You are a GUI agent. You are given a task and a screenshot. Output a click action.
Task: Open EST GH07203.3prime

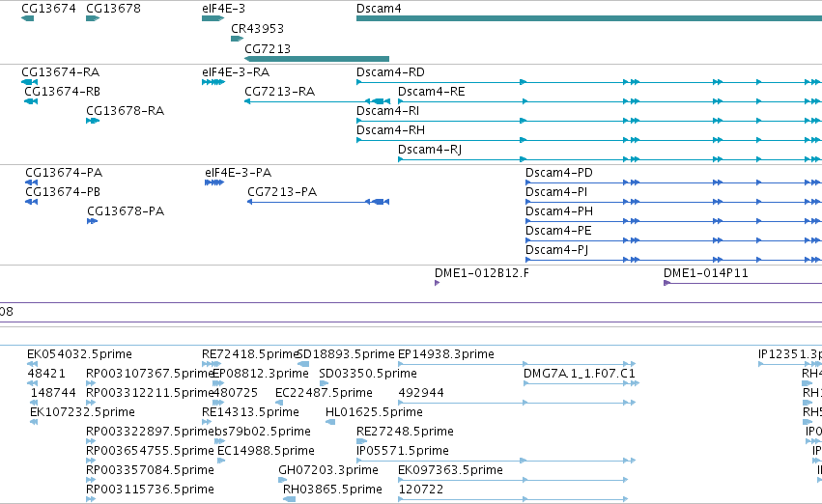[x=328, y=470]
